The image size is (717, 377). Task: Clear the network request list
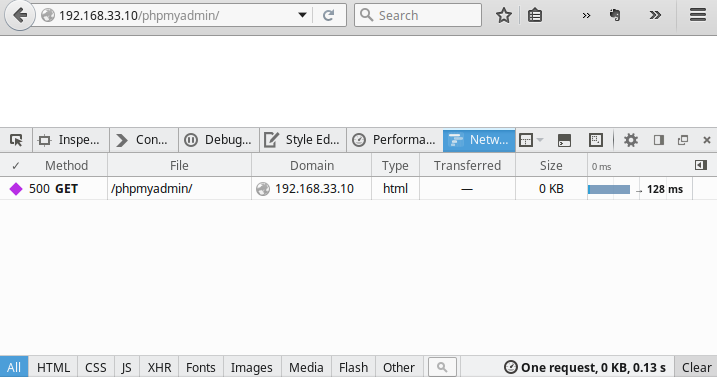[x=696, y=367]
